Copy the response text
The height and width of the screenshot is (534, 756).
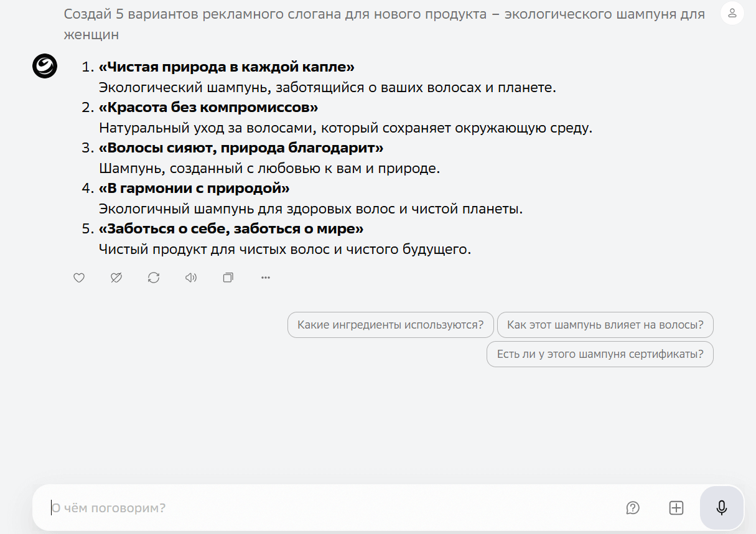pyautogui.click(x=228, y=278)
